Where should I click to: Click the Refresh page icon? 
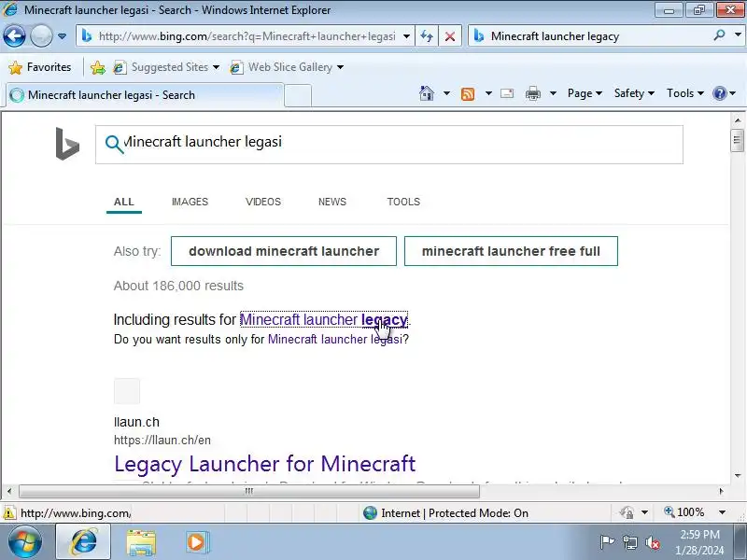427,36
